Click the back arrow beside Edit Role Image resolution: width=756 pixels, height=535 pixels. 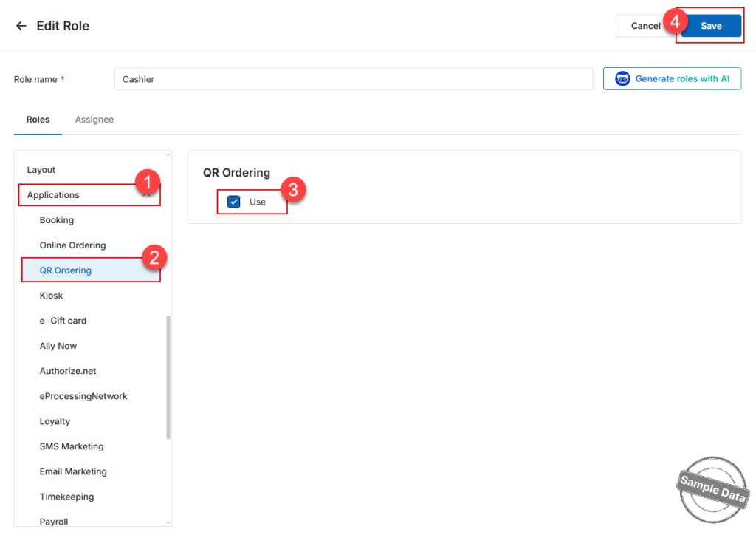21,26
